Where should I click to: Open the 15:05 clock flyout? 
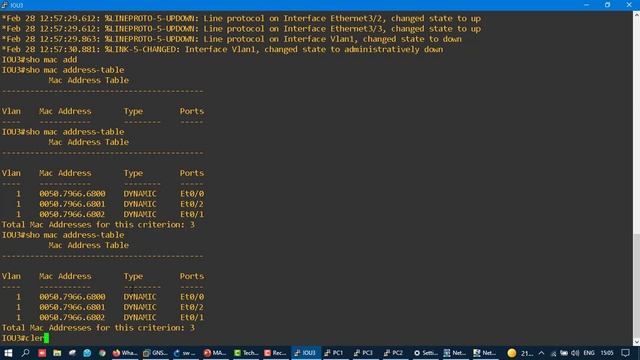tap(607, 353)
